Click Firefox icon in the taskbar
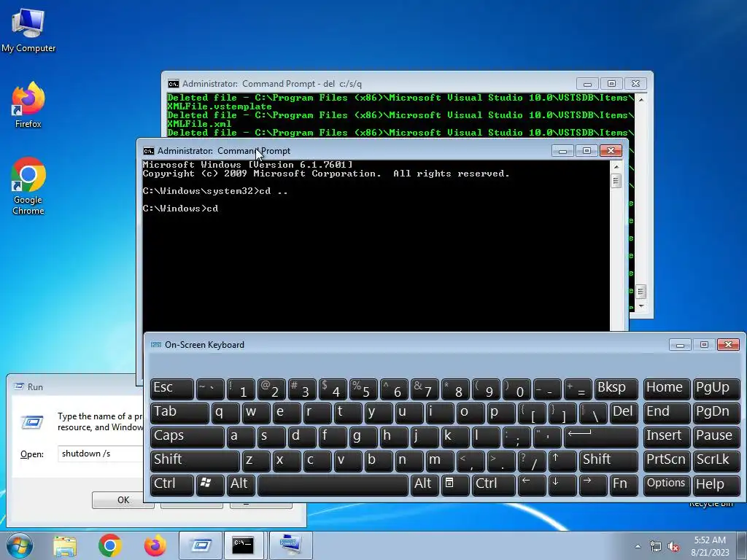The width and height of the screenshot is (747, 560). click(x=155, y=545)
